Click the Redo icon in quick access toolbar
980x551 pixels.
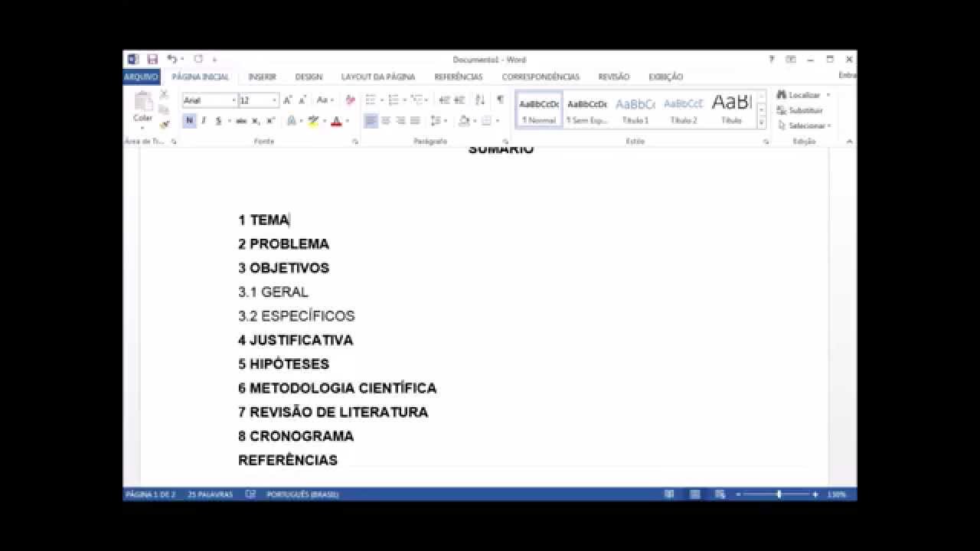(x=198, y=60)
